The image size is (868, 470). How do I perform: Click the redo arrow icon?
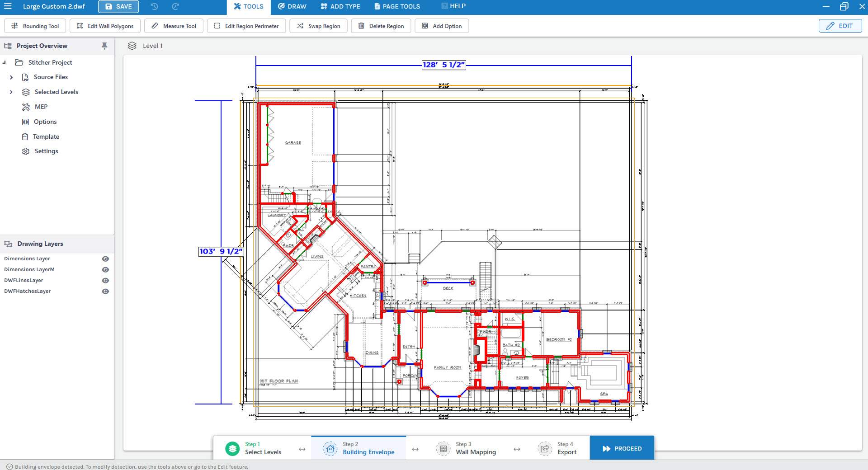click(175, 6)
